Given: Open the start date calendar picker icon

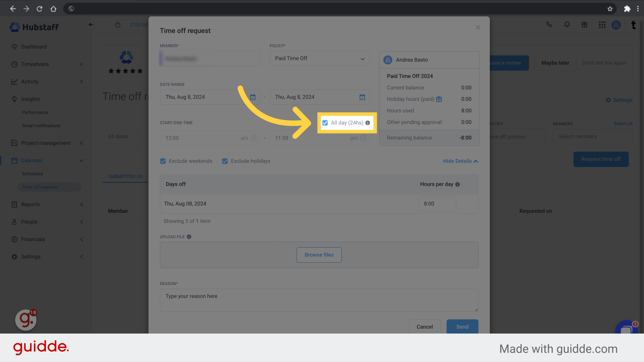Looking at the screenshot, I should pos(253,97).
